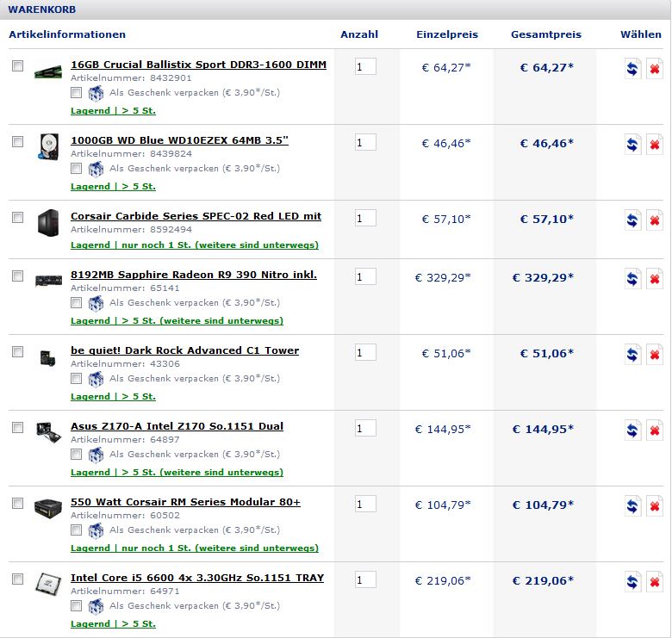Remove 16GB Crucial Ballistix Sport from cart
Screen dimensions: 672x638
click(x=655, y=69)
